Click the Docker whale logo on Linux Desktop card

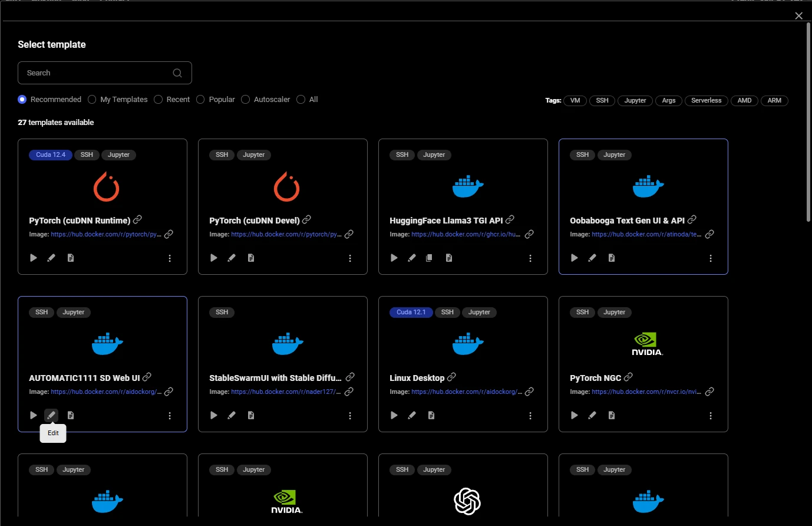[468, 344]
